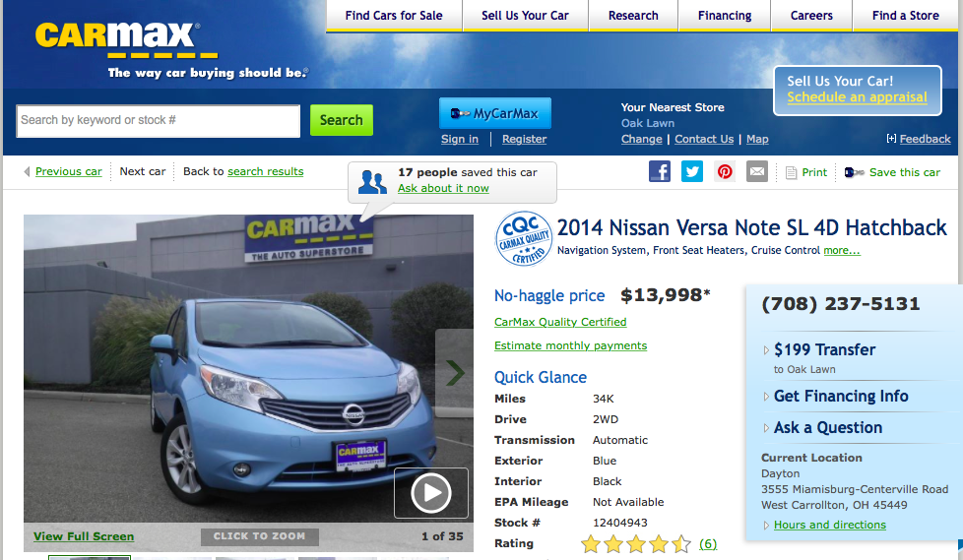Open Schedule an appraisal link
The width and height of the screenshot is (963, 560).
pos(857,97)
